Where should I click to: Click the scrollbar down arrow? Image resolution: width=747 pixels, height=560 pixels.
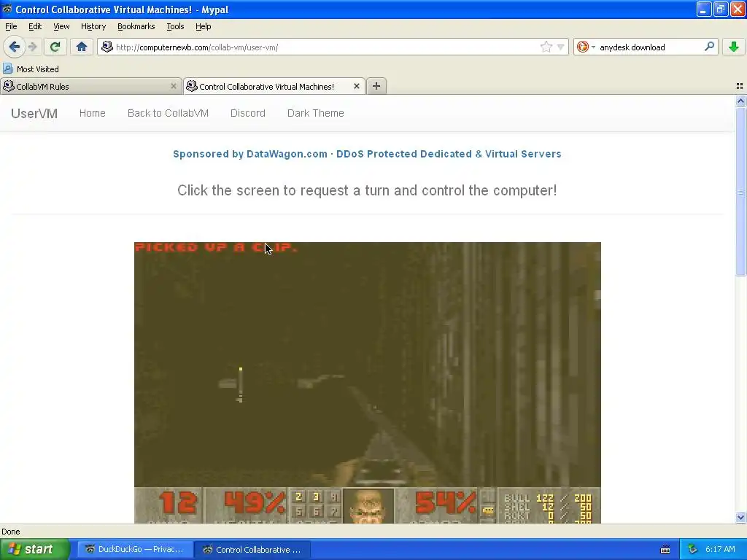(x=740, y=517)
